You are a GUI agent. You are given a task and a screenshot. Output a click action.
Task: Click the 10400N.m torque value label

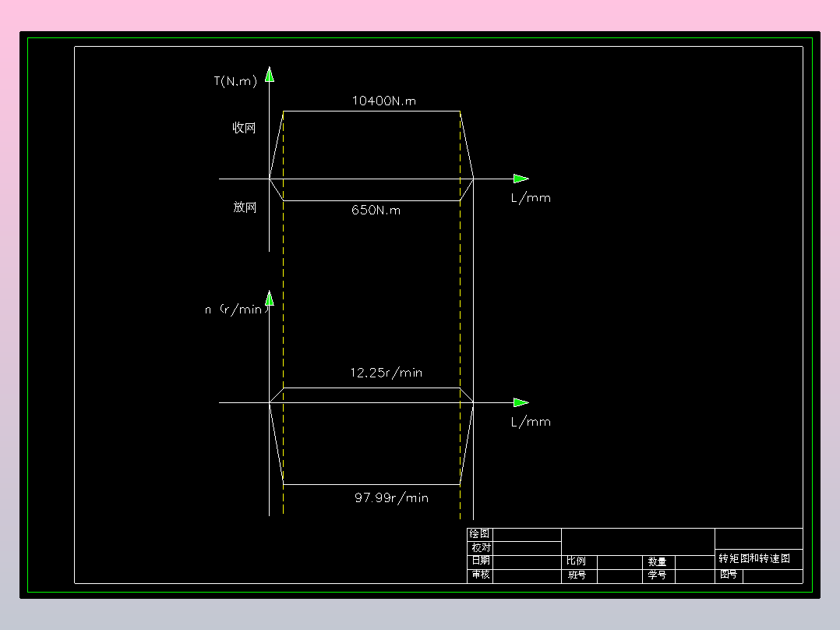[x=383, y=101]
